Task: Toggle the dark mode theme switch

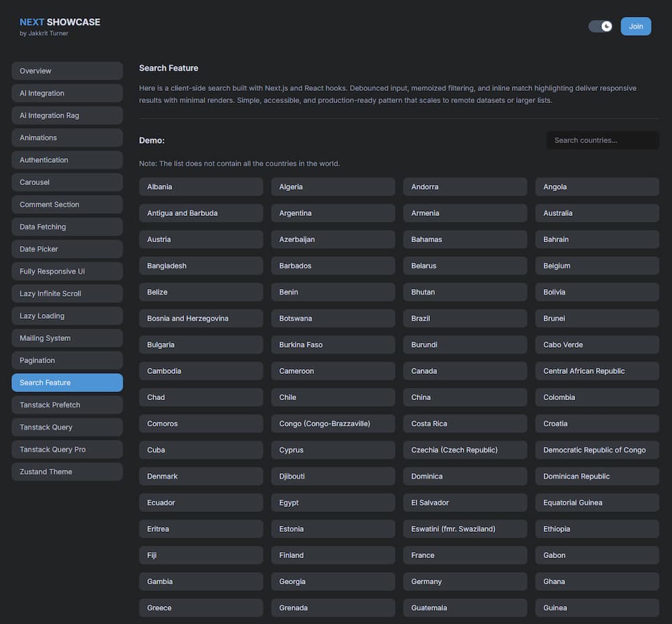Action: point(600,26)
